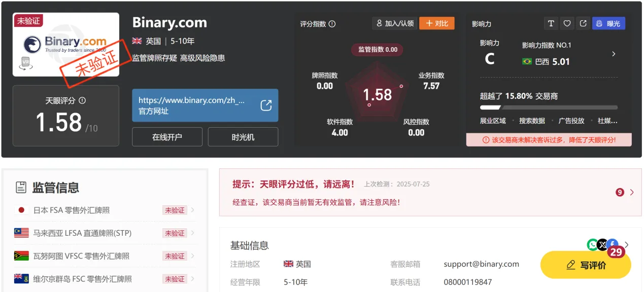Click the Binary.com logo thumbnail
The image size is (644, 292).
coord(66,45)
